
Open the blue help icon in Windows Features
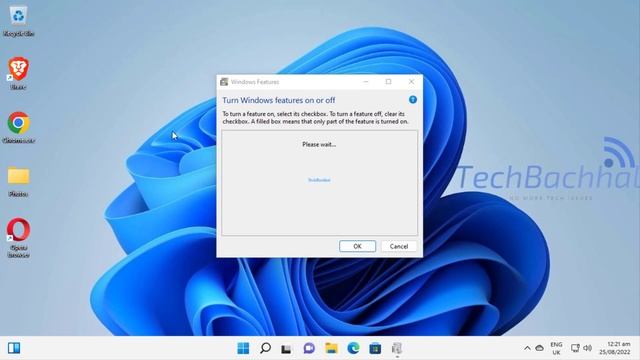click(413, 100)
